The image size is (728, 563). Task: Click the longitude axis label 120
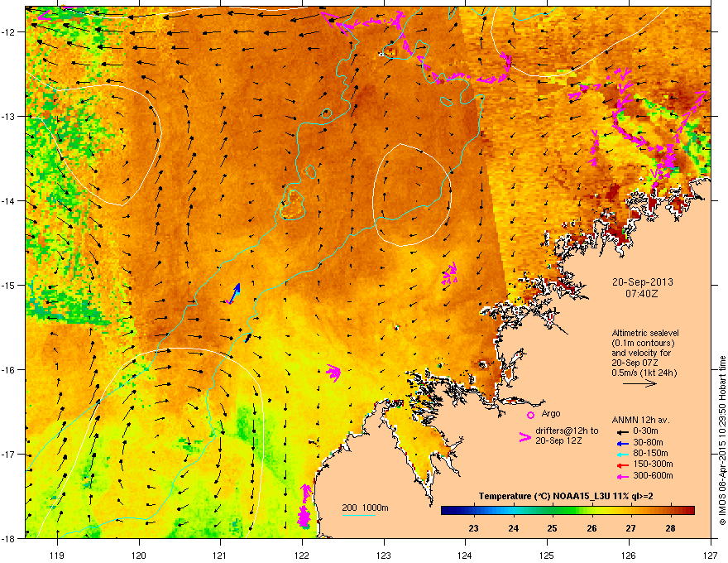tap(139, 555)
